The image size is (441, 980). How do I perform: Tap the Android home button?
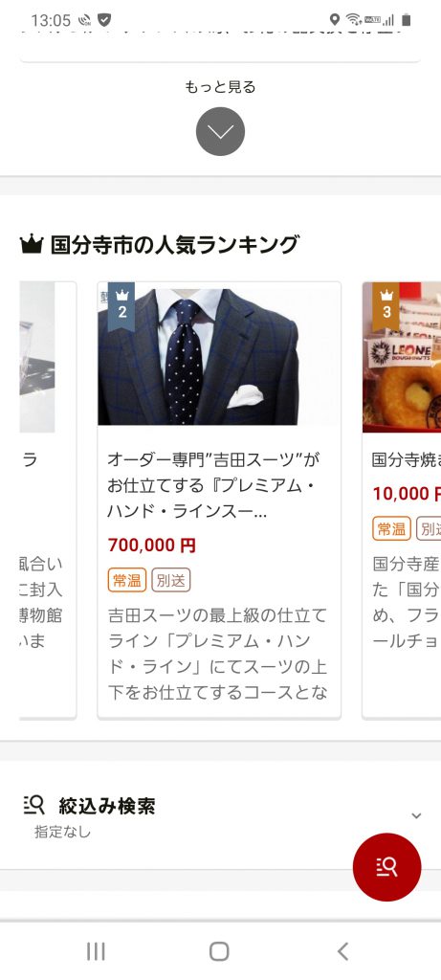coord(219,951)
